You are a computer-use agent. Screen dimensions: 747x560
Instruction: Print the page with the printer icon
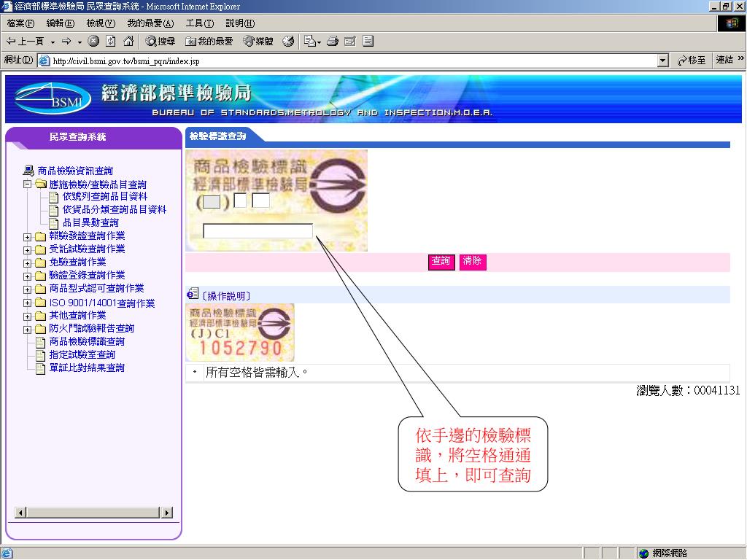click(x=333, y=42)
